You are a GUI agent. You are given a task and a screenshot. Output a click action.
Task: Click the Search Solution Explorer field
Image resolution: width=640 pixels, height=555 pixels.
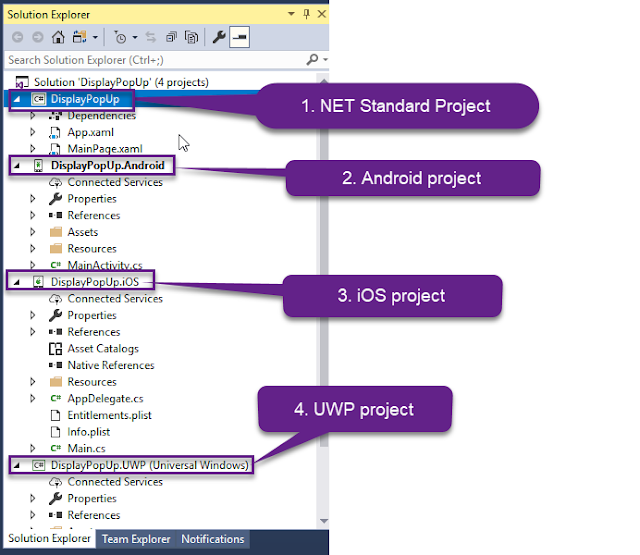155,60
